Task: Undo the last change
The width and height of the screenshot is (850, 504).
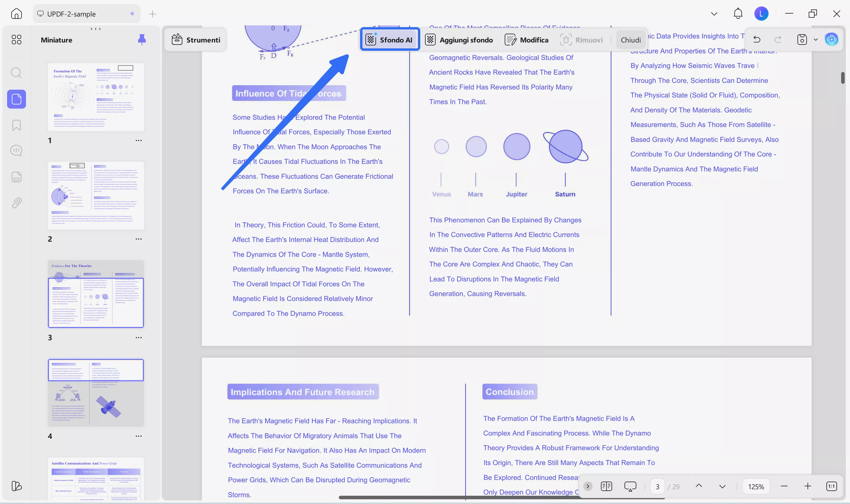Action: (757, 40)
